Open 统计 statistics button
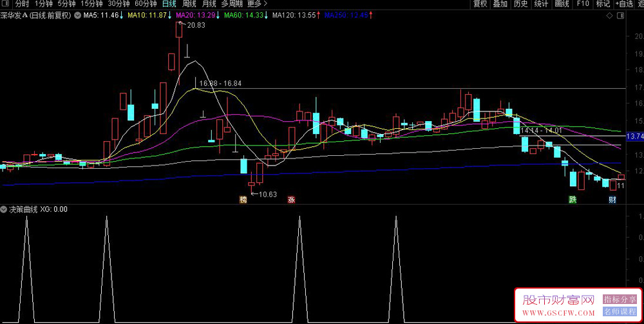Viewport: 644px width, 324px height. click(x=542, y=4)
